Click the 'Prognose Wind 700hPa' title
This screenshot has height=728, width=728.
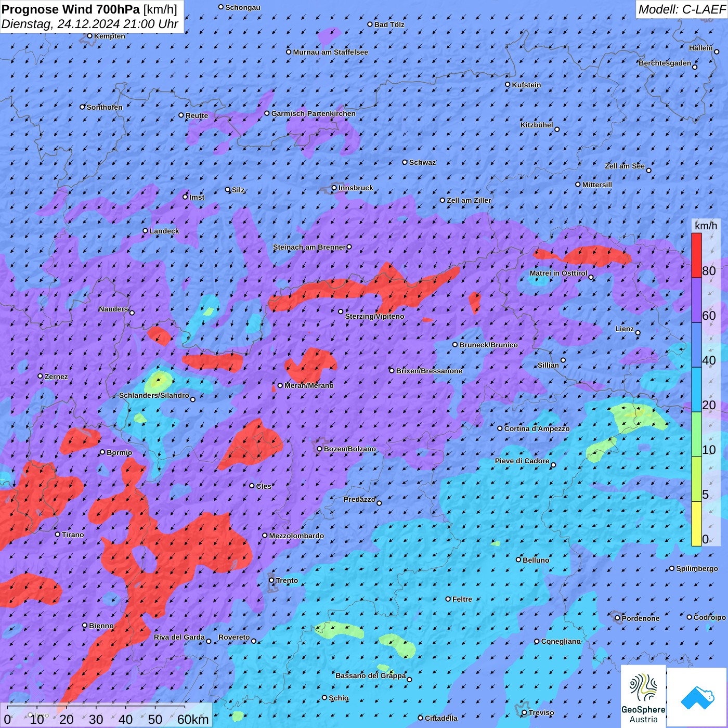pyautogui.click(x=71, y=9)
